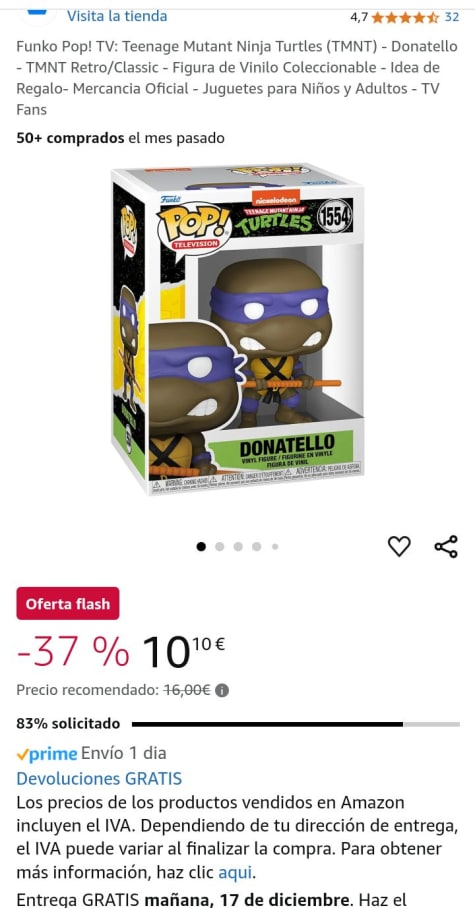Tap the Funko Pop Donatello product title
This screenshot has width=475, height=908.
point(238,78)
